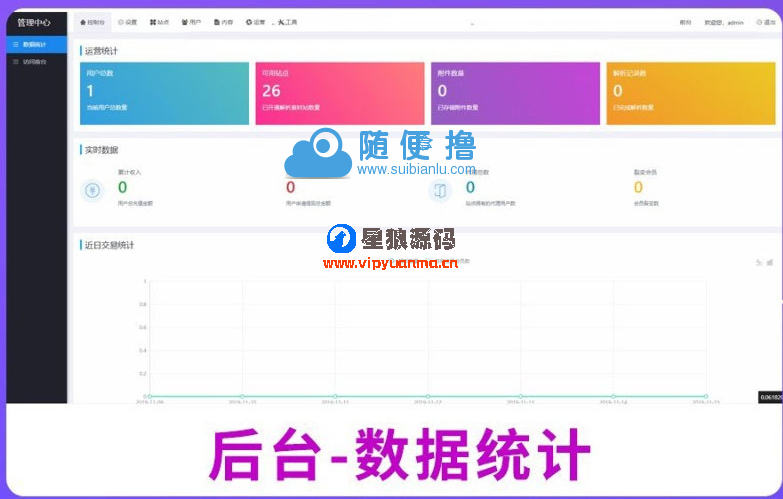
Task: Click the 退出 logout link
Action: 766,22
